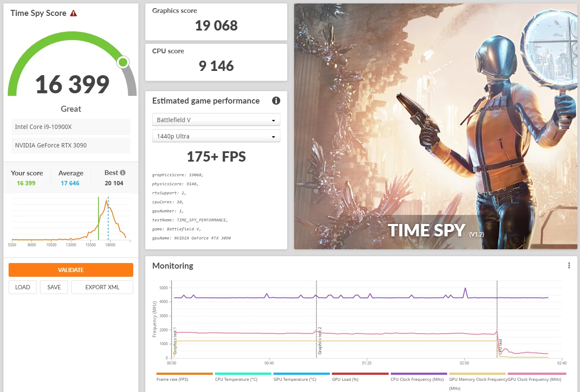Viewport: 580px width, 392px height.
Task: Click the Average score value 17 646
Action: [x=70, y=183]
